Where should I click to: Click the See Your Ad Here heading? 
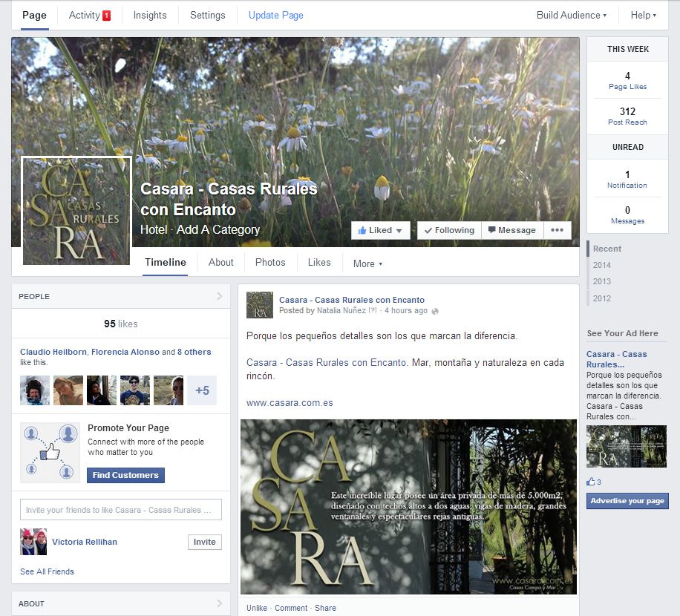[622, 333]
